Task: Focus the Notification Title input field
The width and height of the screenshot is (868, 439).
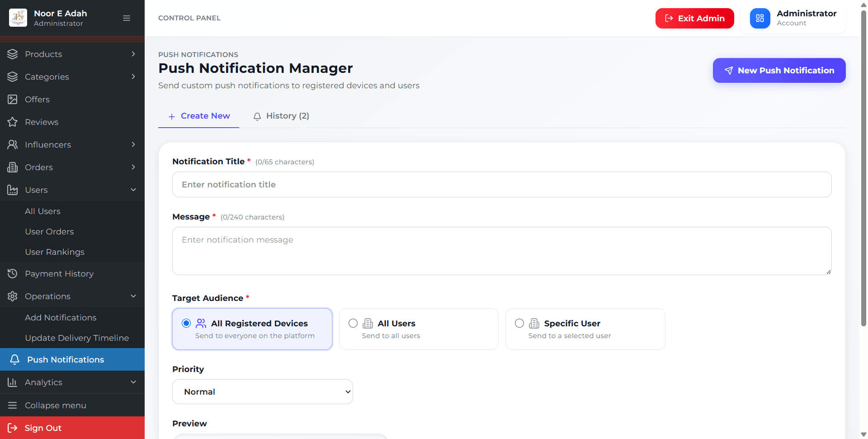Action: tap(502, 184)
